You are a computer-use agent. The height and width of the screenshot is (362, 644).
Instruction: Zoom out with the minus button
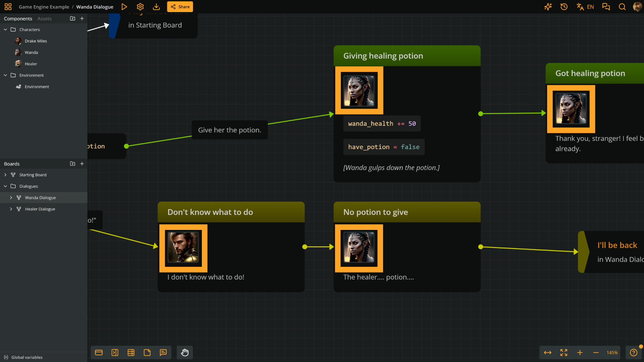[x=596, y=353]
